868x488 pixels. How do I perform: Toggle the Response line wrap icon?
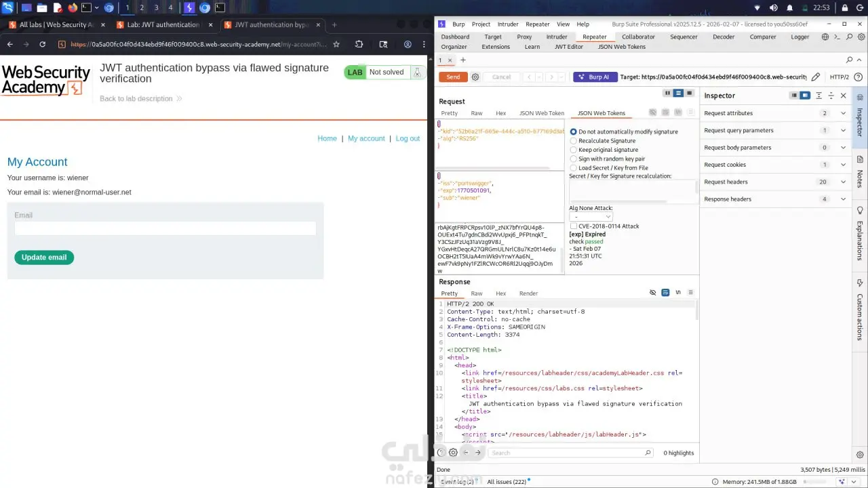point(665,293)
